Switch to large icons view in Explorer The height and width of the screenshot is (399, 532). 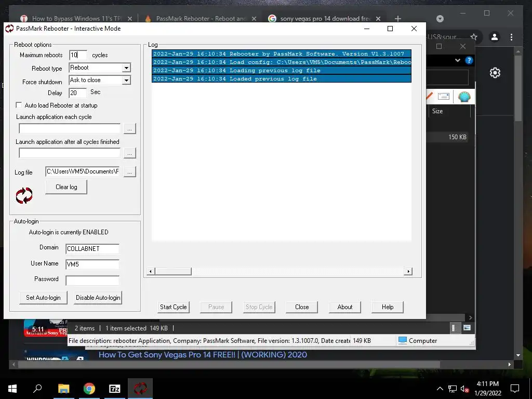[x=467, y=328]
